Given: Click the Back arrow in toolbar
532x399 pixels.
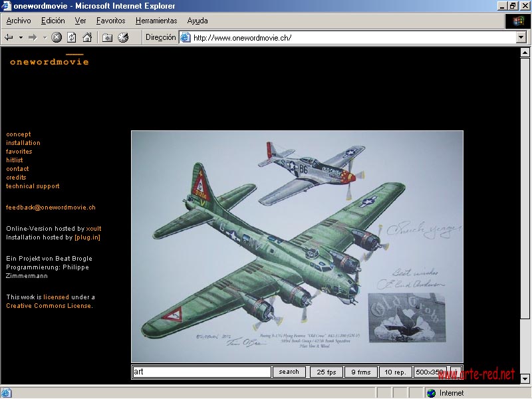Looking at the screenshot, I should coord(9,38).
